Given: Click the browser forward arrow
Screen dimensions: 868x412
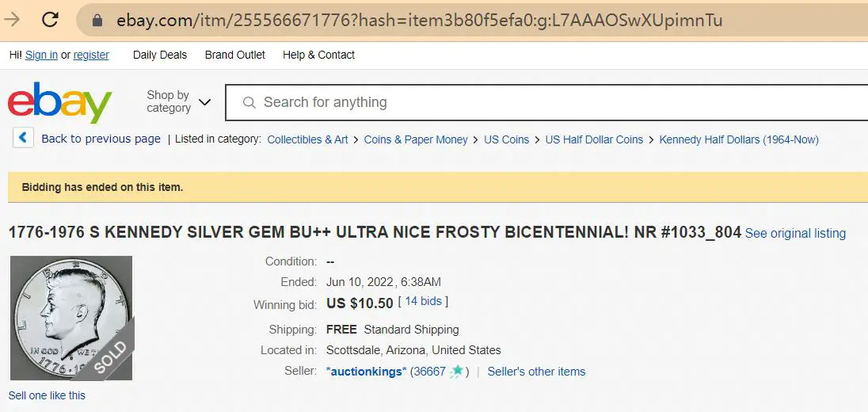Looking at the screenshot, I should (12, 20).
